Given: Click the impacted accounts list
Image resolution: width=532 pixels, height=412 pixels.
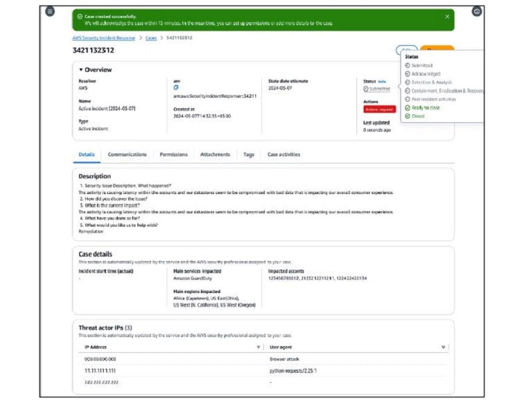Looking at the screenshot, I should [317, 278].
